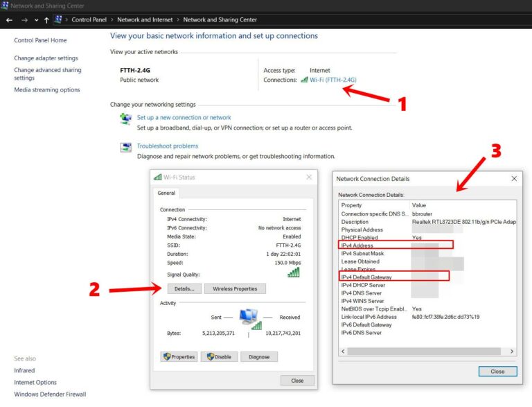Screen dimensions: 532x407
Task: Click the Wi-Fi (FTTH-2.4G) connection link
Action: [332, 80]
